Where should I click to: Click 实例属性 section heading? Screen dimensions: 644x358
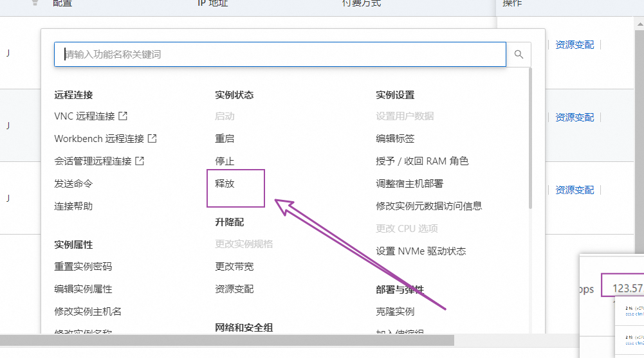[x=73, y=245]
